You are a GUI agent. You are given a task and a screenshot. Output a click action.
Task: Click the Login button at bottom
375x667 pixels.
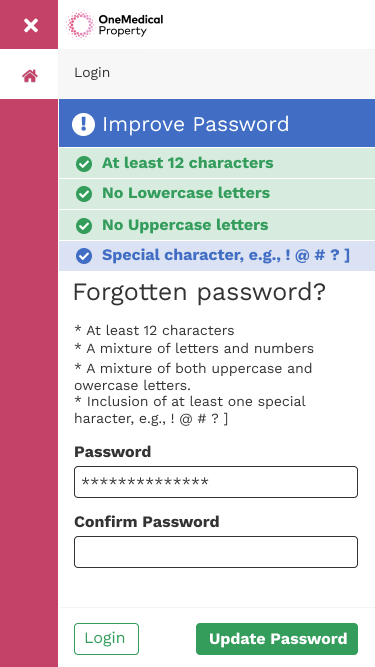pyautogui.click(x=106, y=639)
